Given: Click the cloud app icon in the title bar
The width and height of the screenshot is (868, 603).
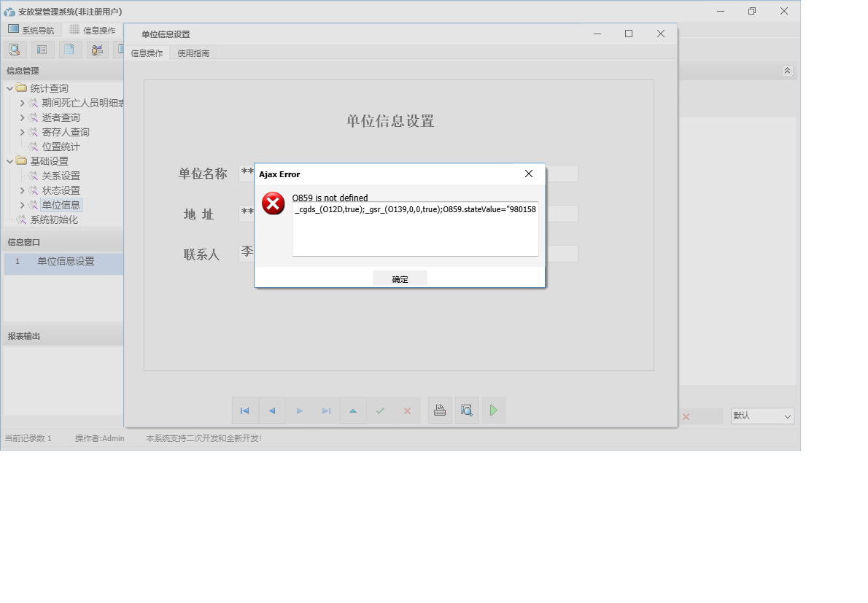Looking at the screenshot, I should click(x=9, y=12).
